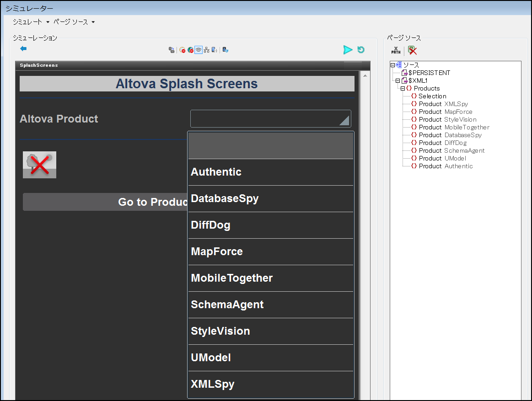Select MapForce from the list
The width and height of the screenshot is (532, 401).
tap(271, 251)
